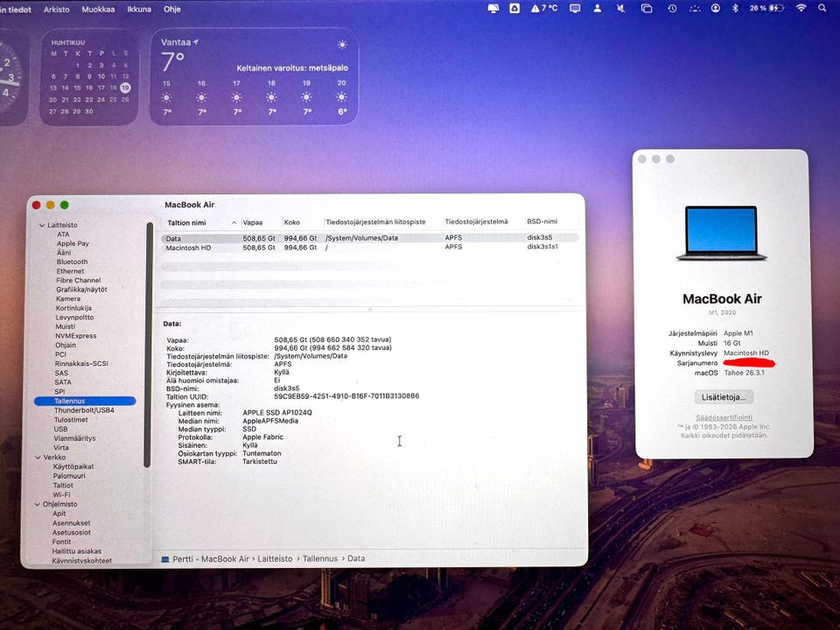Image resolution: width=840 pixels, height=630 pixels.
Task: Collapse the Verkko section
Action: [x=38, y=458]
